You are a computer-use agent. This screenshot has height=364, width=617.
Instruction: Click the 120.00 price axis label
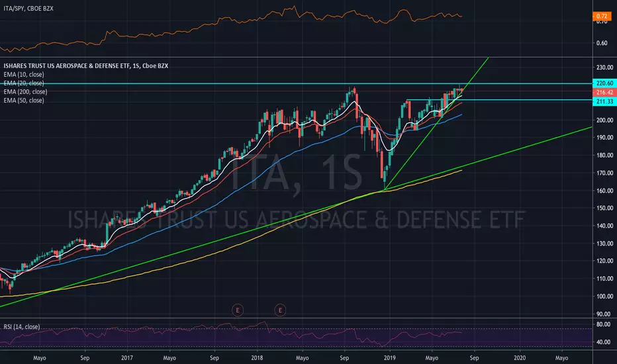tap(604, 261)
